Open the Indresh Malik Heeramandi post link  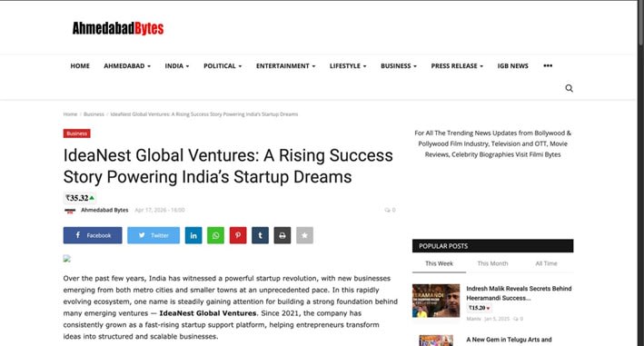(x=519, y=293)
